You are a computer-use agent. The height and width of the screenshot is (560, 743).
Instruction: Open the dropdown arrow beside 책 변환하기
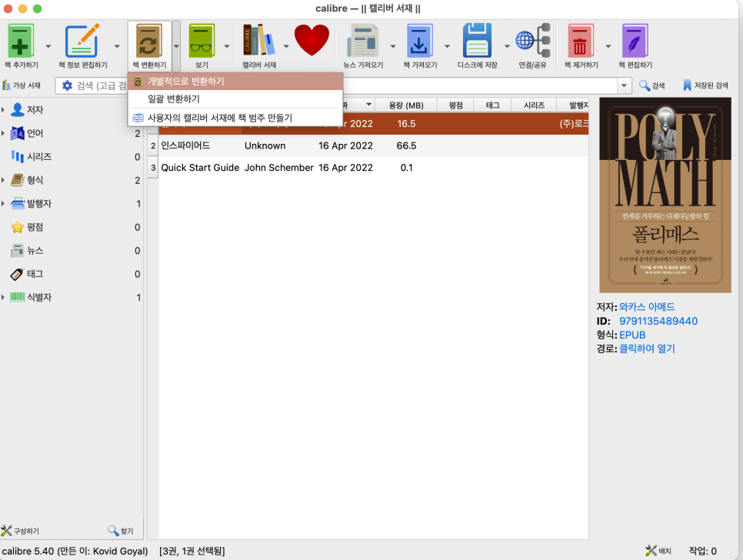point(176,46)
